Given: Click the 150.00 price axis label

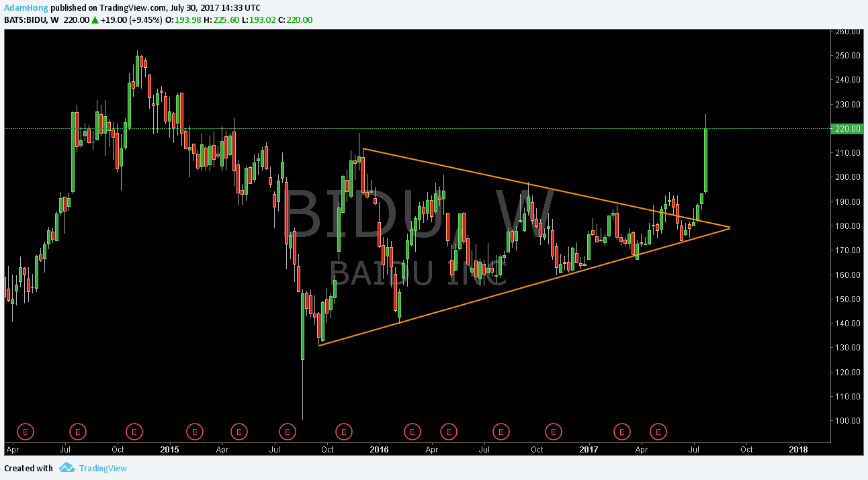Looking at the screenshot, I should pyautogui.click(x=848, y=299).
